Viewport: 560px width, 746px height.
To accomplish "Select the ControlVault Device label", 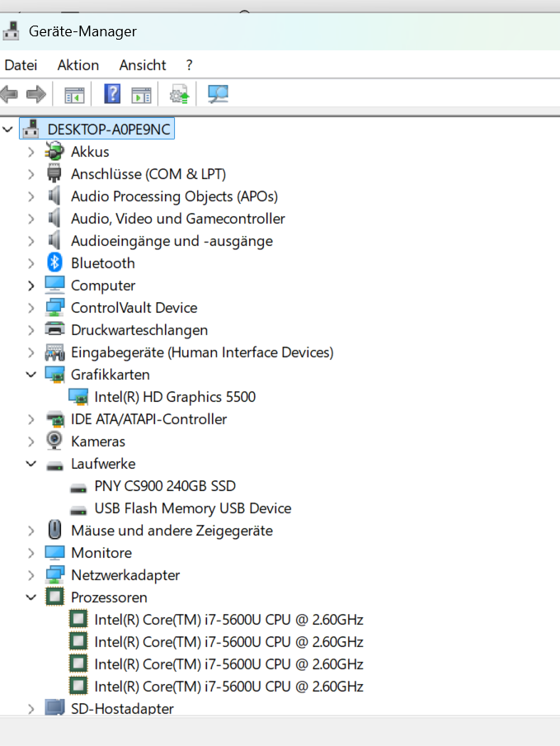I will [x=134, y=307].
